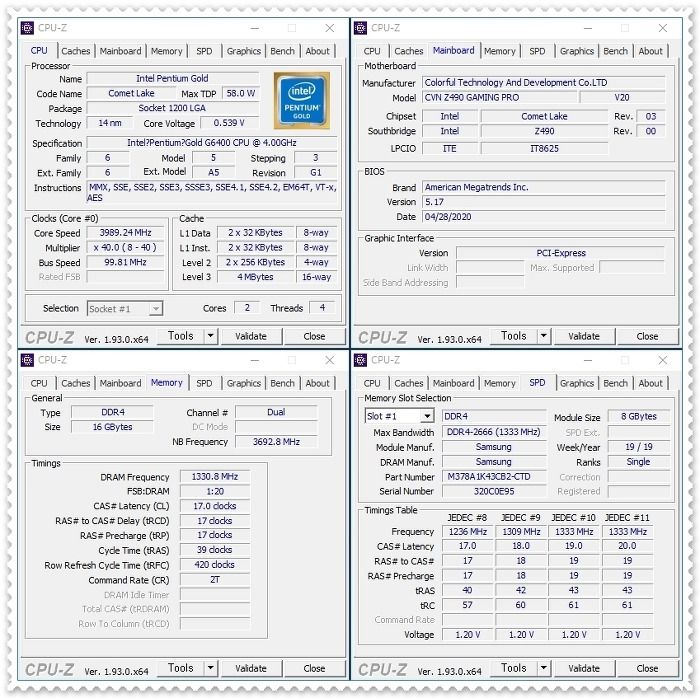Click Tools button in CPU window

(x=180, y=336)
